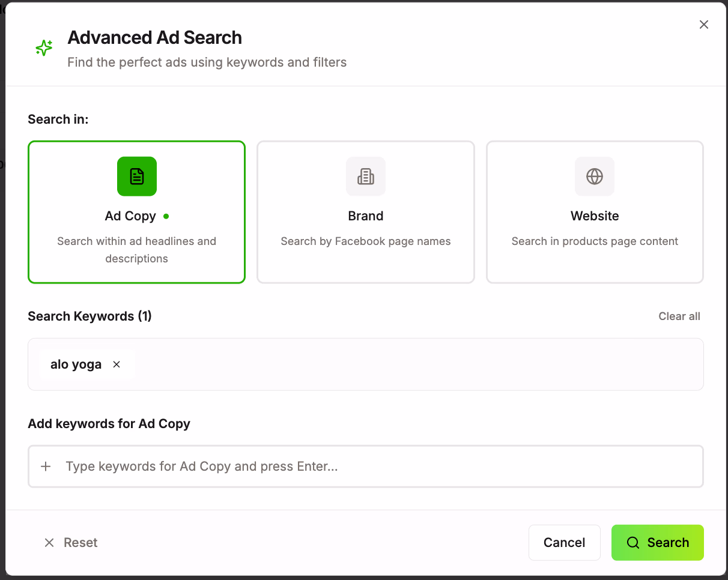Click the Ad Copy document icon
The width and height of the screenshot is (728, 580).
click(x=136, y=176)
